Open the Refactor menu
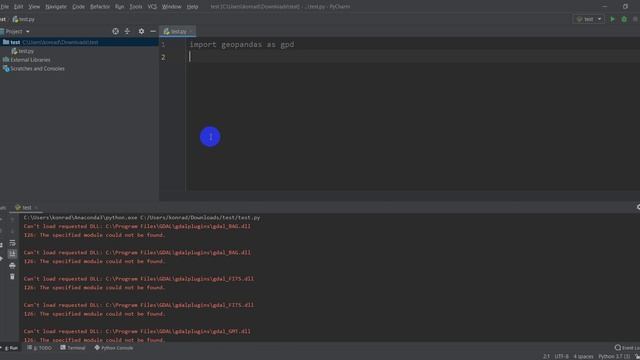Viewport: 640px width, 360px height. coord(100,7)
